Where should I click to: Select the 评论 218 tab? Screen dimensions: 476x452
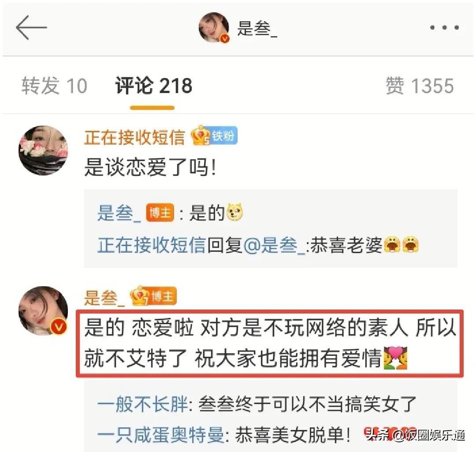pos(154,86)
